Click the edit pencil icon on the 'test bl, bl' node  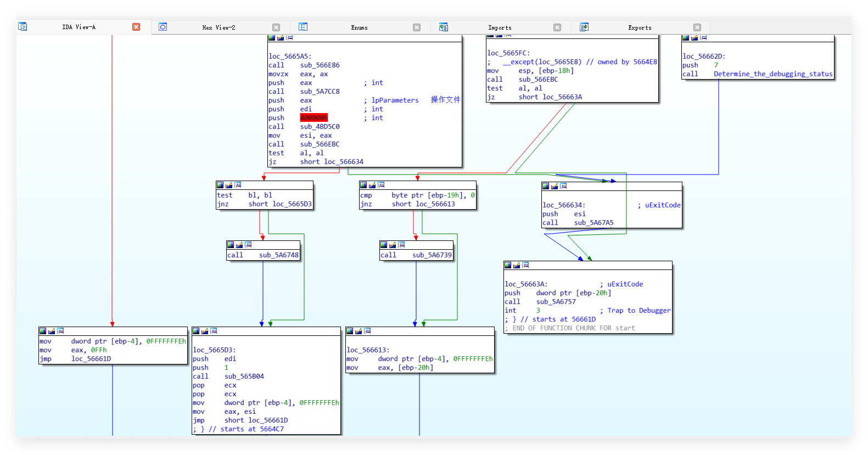click(x=229, y=185)
